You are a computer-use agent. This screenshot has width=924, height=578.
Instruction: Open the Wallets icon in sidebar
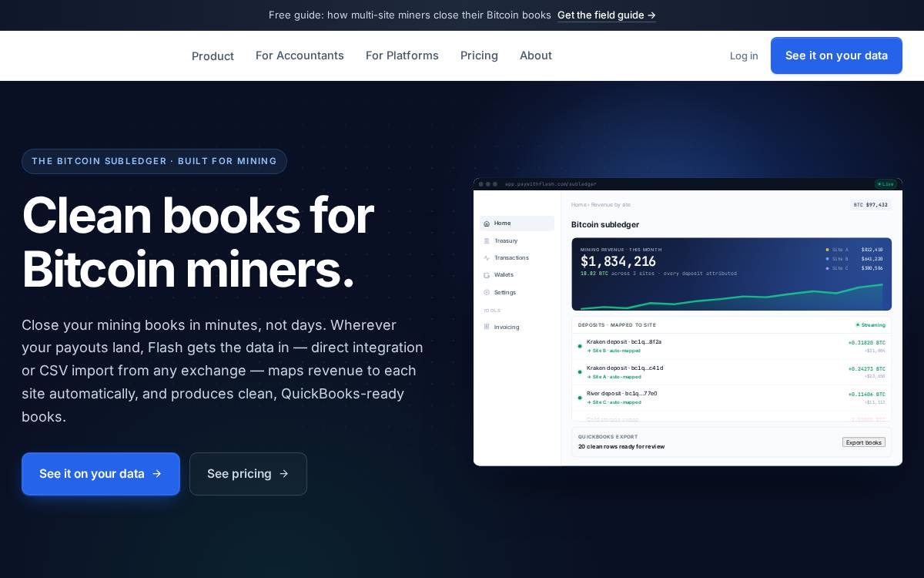[x=487, y=275]
